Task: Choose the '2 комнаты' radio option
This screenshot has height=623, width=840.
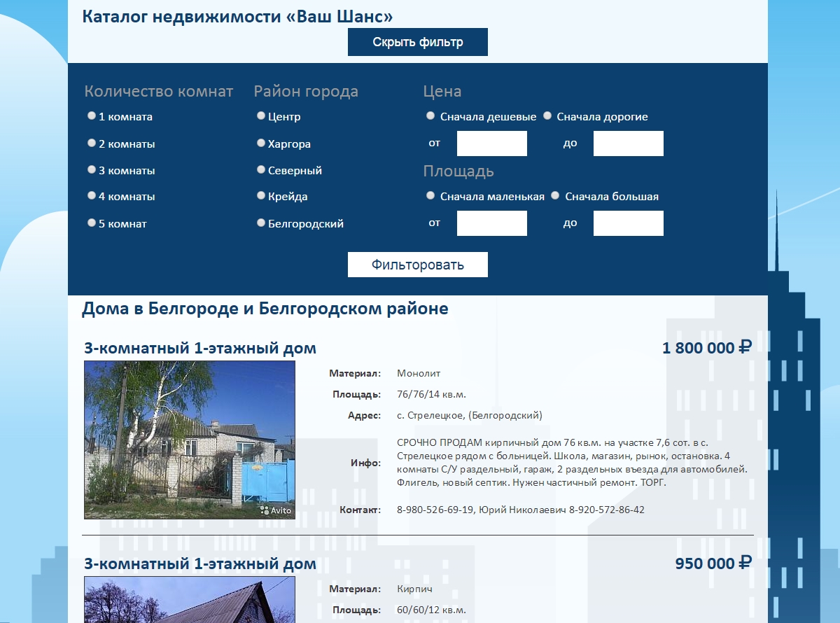Action: pyautogui.click(x=92, y=143)
